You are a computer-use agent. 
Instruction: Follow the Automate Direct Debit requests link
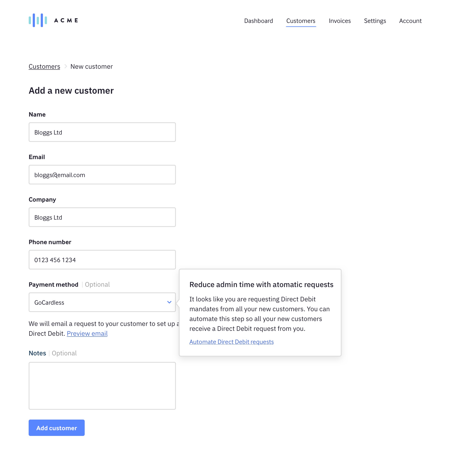(232, 342)
